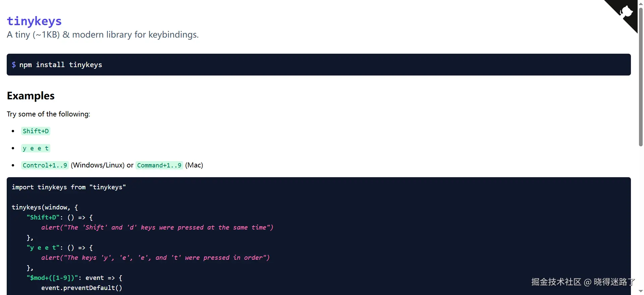This screenshot has height=295, width=644.
Task: Click the import tinykeys code line
Action: coord(69,187)
